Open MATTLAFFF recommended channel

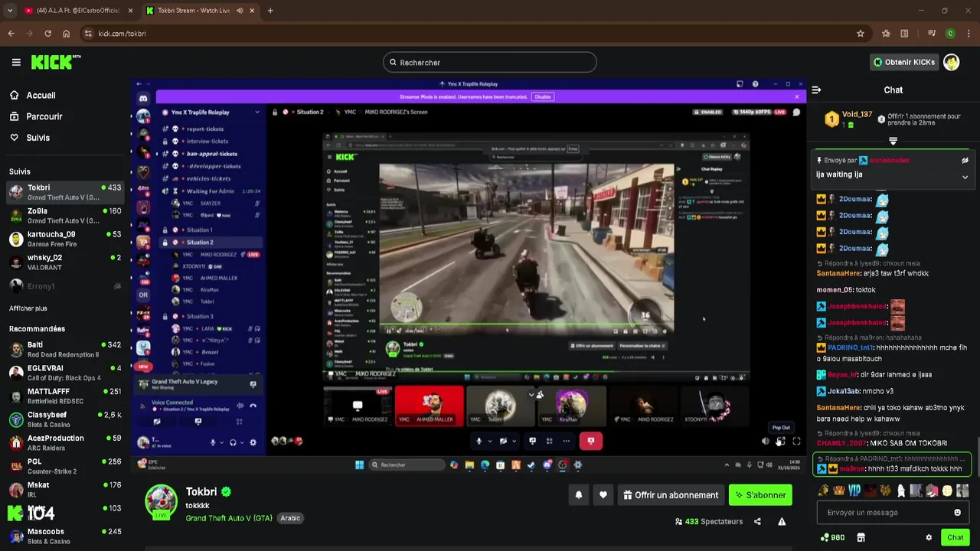[65, 396]
